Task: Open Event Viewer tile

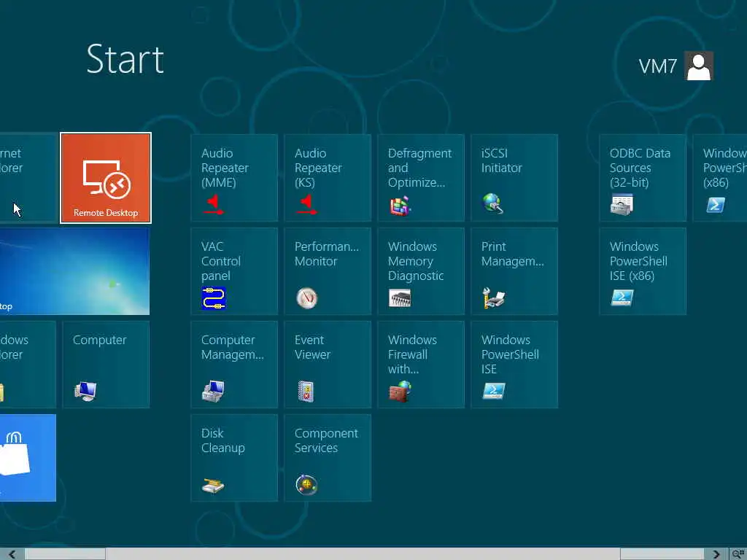Action: pos(328,365)
